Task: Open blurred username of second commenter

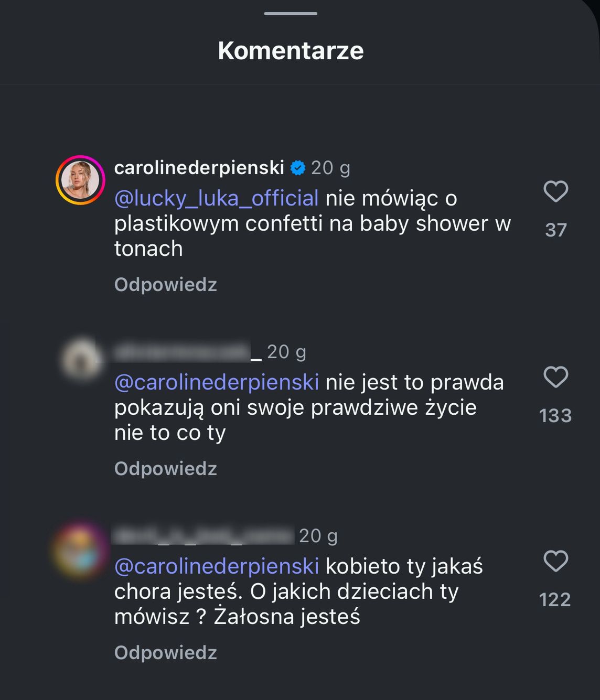Action: (x=187, y=352)
